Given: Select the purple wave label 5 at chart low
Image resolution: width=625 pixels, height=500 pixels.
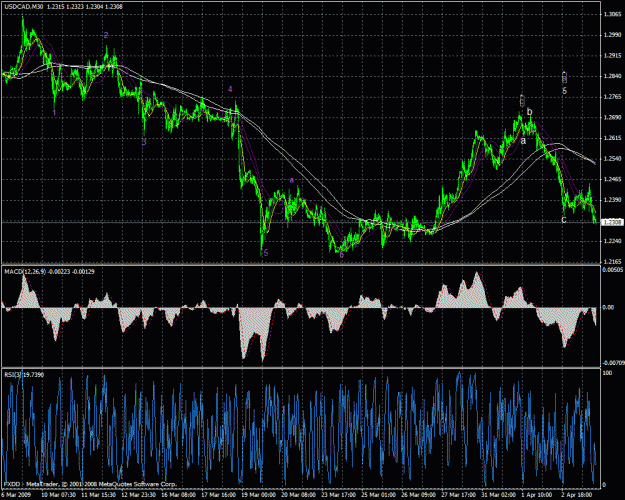Looking at the screenshot, I should (266, 252).
